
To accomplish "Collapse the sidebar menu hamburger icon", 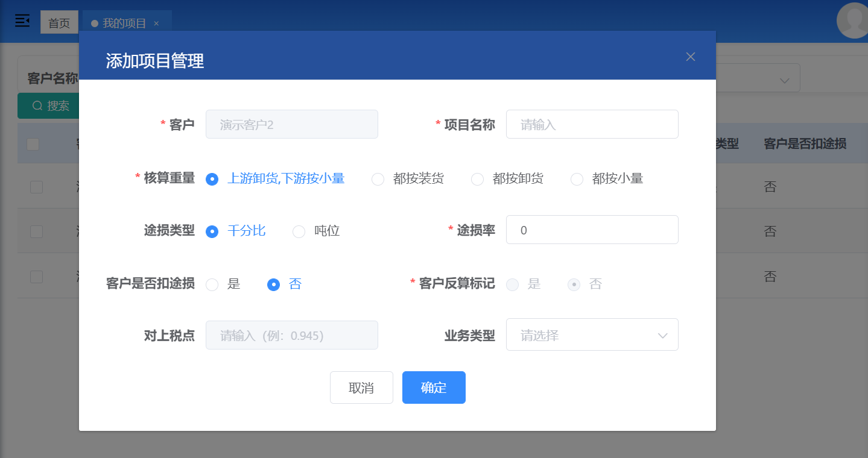I will [x=22, y=21].
